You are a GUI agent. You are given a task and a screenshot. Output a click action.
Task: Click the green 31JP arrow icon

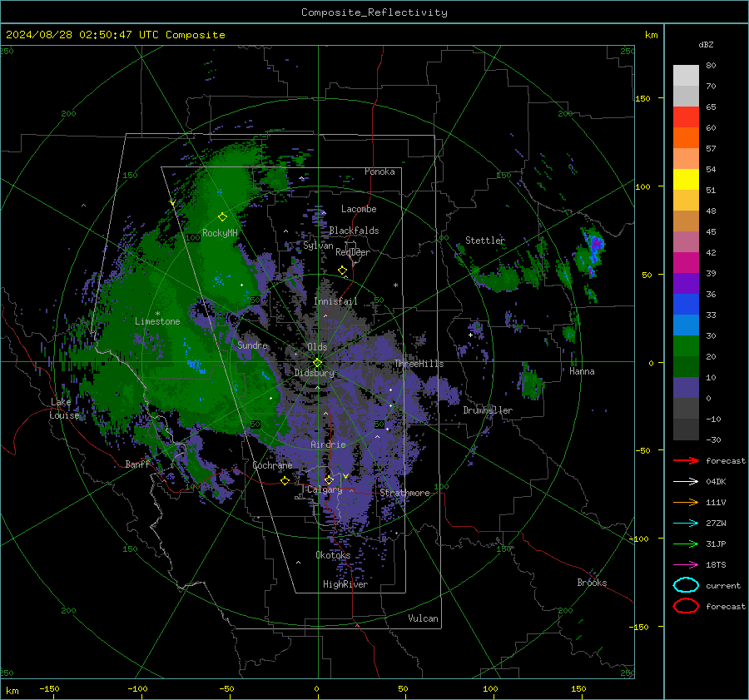point(686,544)
